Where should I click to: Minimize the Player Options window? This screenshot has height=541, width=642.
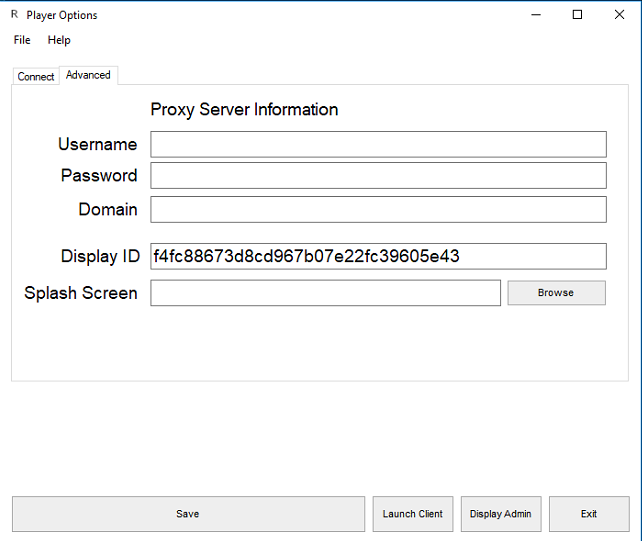pyautogui.click(x=531, y=15)
